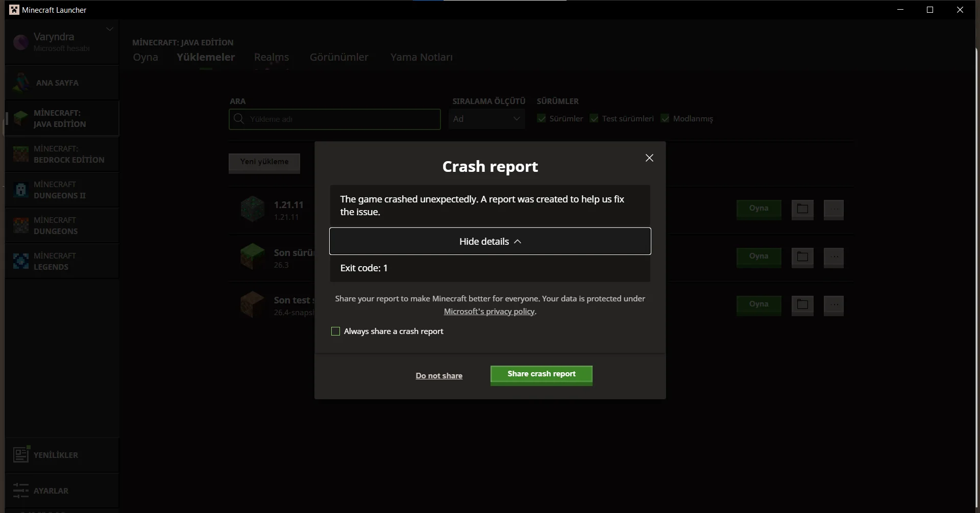Click Oyna for the 26.4-snapshot installation
This screenshot has width=980, height=513.
[x=758, y=305]
